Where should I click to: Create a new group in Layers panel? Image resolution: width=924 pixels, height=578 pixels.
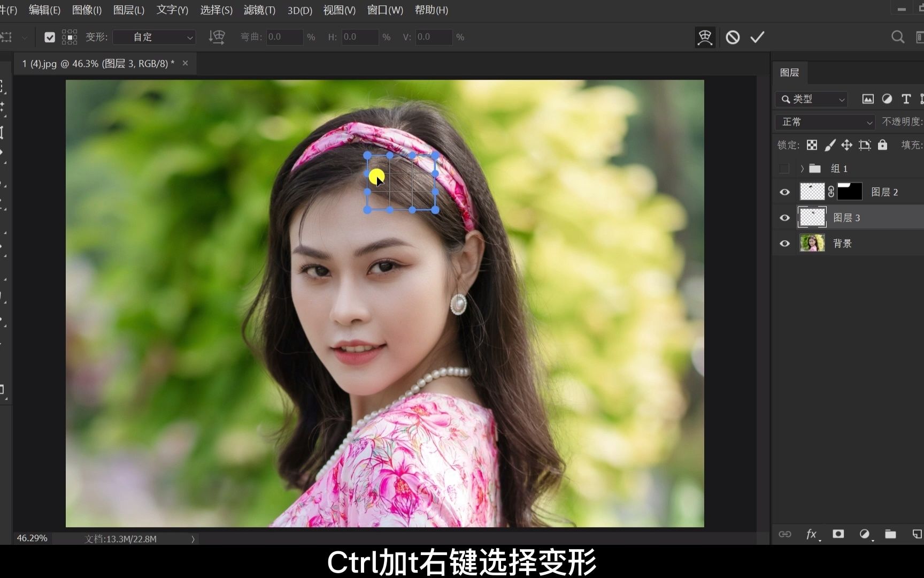890,534
